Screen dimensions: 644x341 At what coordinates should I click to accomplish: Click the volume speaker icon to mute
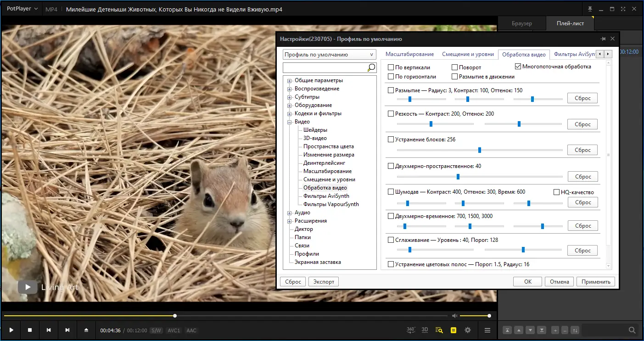454,316
